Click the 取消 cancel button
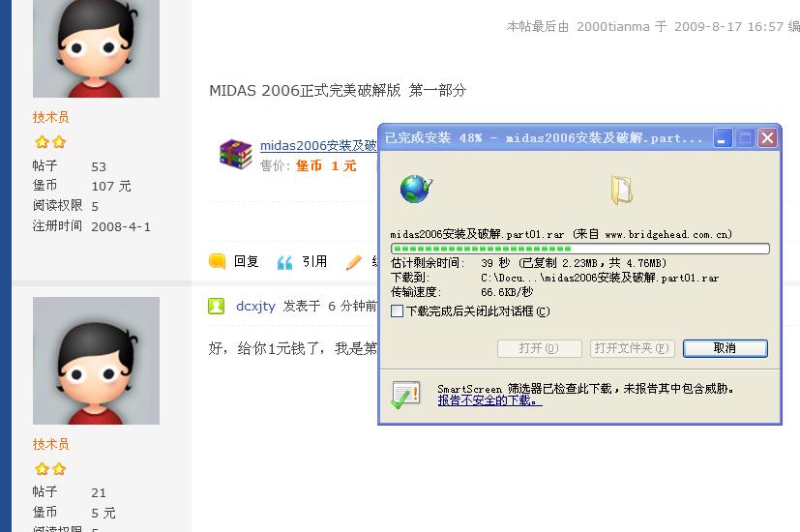800x532 pixels. coord(725,348)
